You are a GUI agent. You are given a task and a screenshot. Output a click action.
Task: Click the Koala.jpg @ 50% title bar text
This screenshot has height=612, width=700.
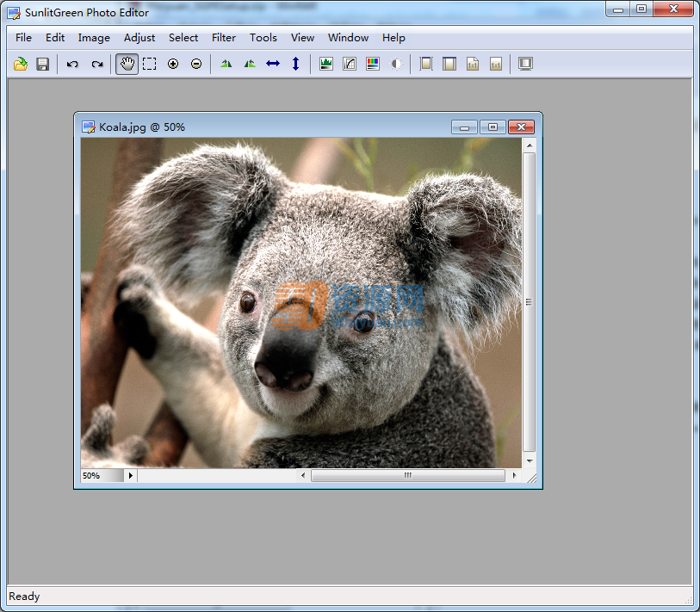pyautogui.click(x=142, y=127)
